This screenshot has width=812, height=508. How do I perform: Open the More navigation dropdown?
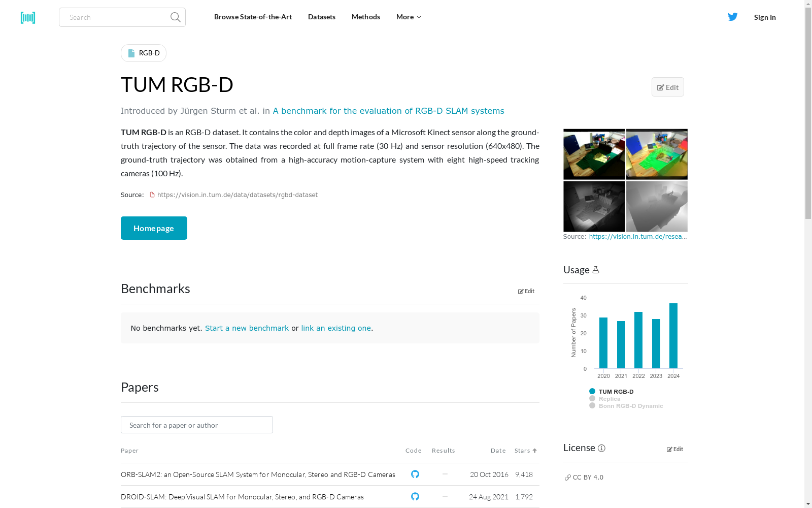pyautogui.click(x=408, y=17)
